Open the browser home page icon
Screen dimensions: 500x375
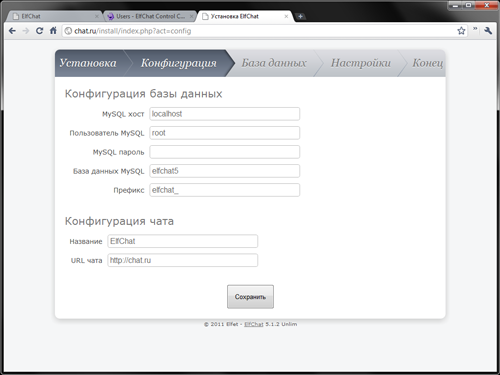(x=53, y=31)
